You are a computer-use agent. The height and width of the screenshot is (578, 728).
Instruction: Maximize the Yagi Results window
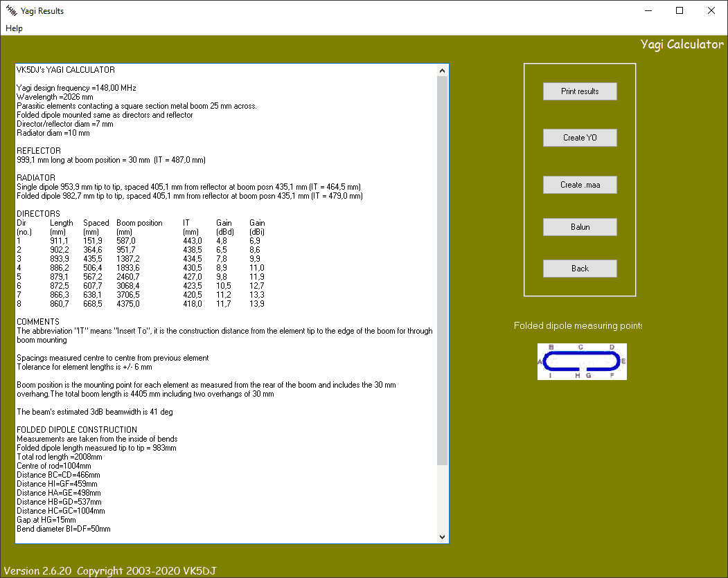[680, 10]
